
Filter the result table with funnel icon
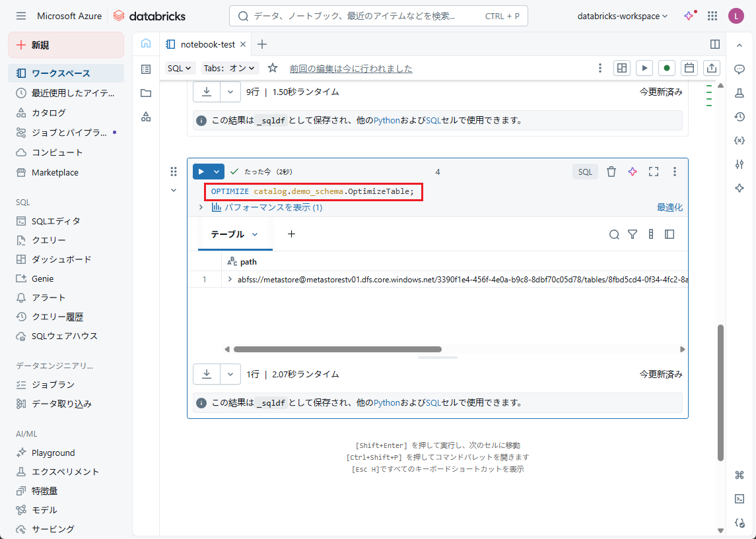[633, 234]
